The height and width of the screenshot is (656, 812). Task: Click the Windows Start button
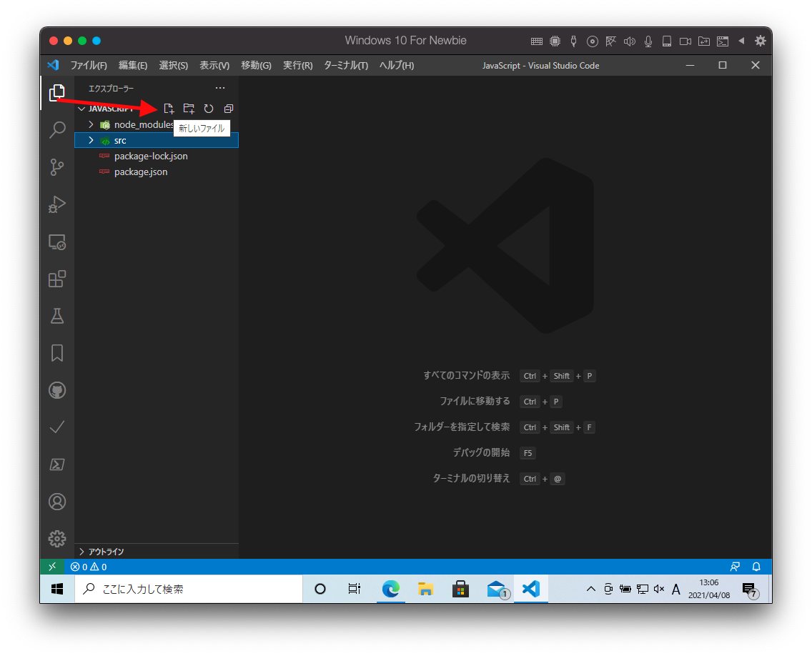point(57,590)
